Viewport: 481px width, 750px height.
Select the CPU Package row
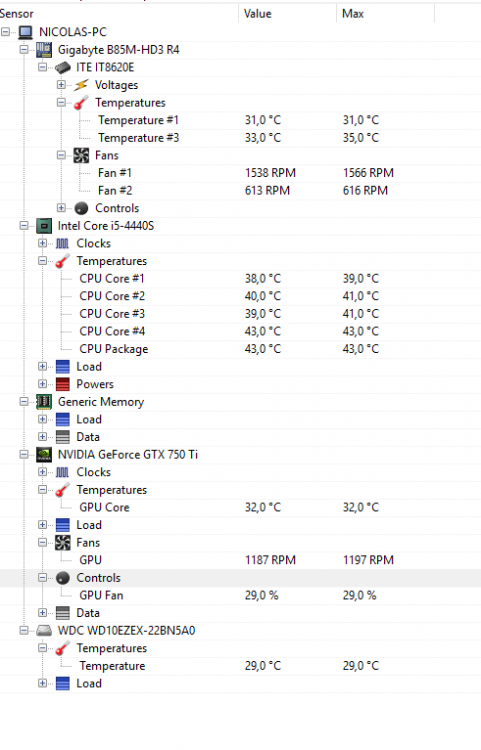[240, 349]
